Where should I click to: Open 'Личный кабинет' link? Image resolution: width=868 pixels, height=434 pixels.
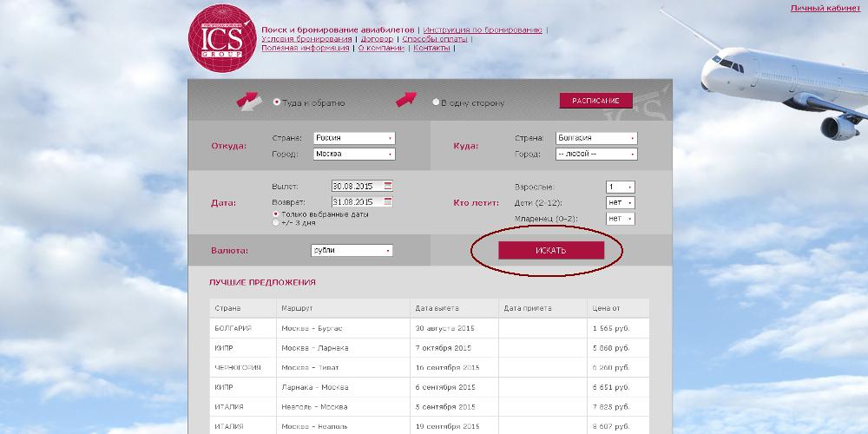(x=825, y=8)
